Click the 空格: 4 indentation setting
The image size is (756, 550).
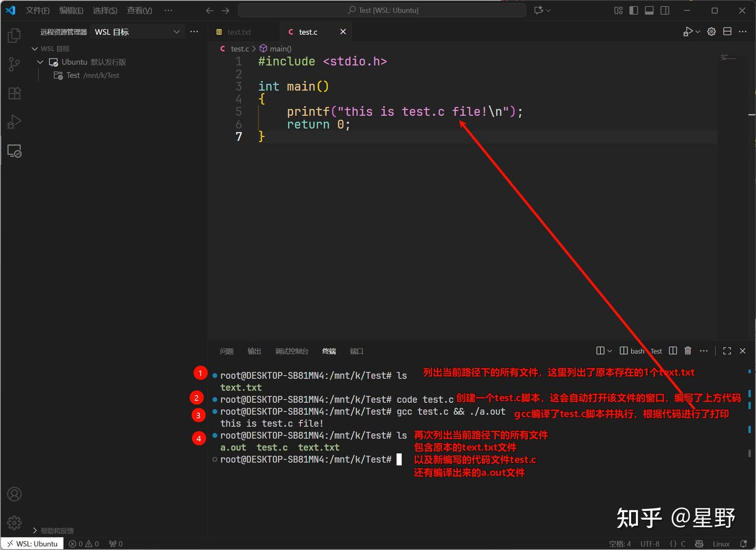[619, 544]
